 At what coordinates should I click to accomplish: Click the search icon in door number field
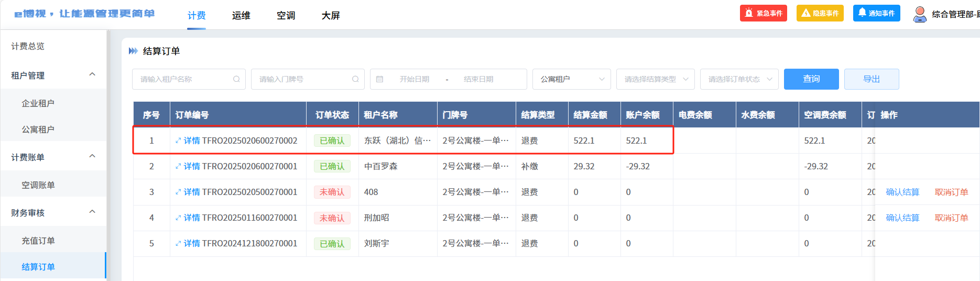coord(355,79)
